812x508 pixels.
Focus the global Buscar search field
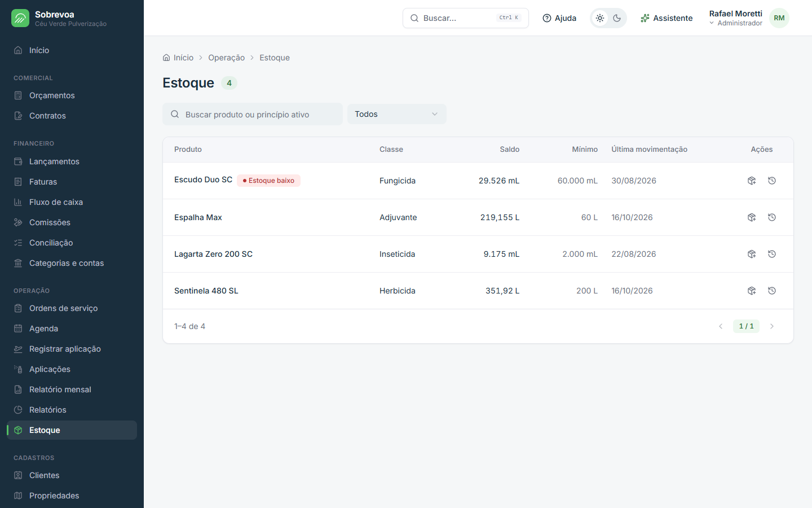(x=466, y=18)
